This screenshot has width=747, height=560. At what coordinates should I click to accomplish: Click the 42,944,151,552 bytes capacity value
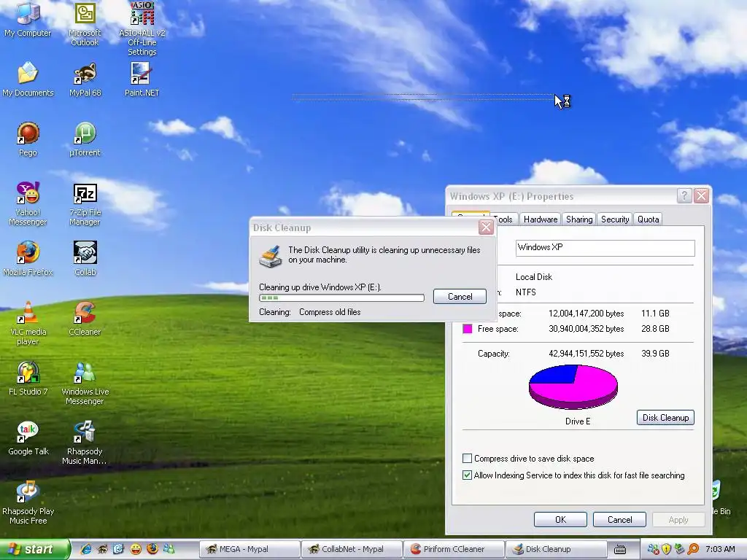click(x=586, y=354)
